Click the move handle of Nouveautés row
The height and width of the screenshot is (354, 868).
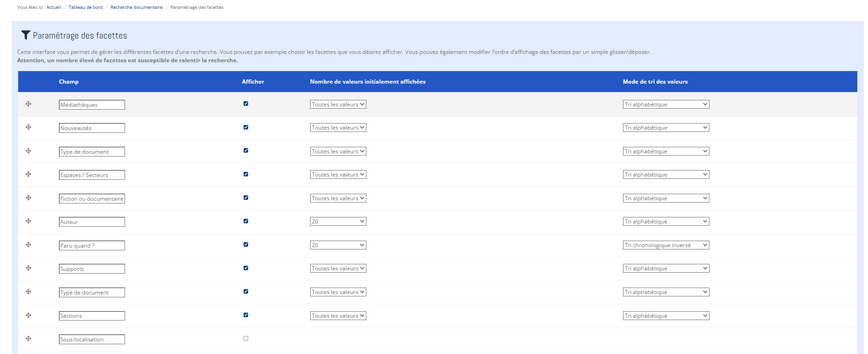tap(28, 127)
